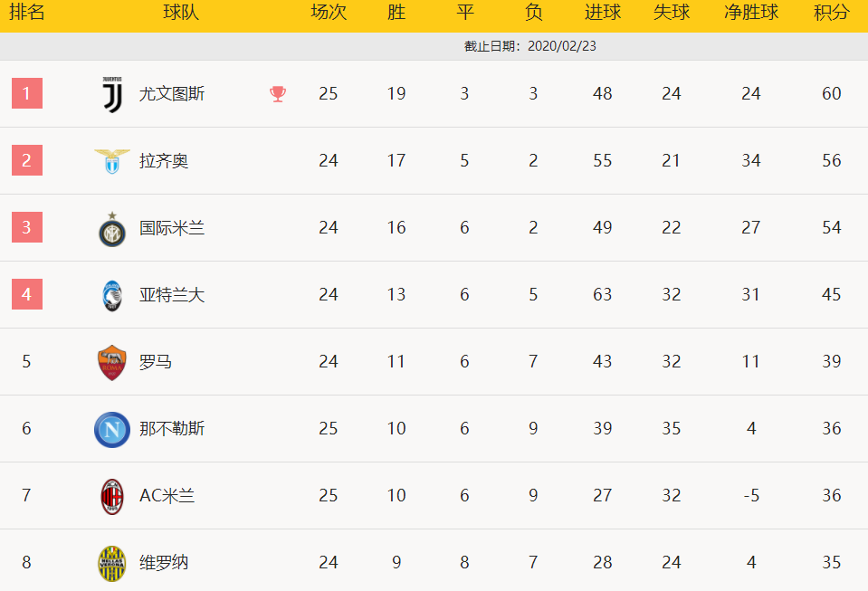Viewport: 868px width, 591px height.
Task: Click the AS Roma crest
Action: click(x=112, y=362)
